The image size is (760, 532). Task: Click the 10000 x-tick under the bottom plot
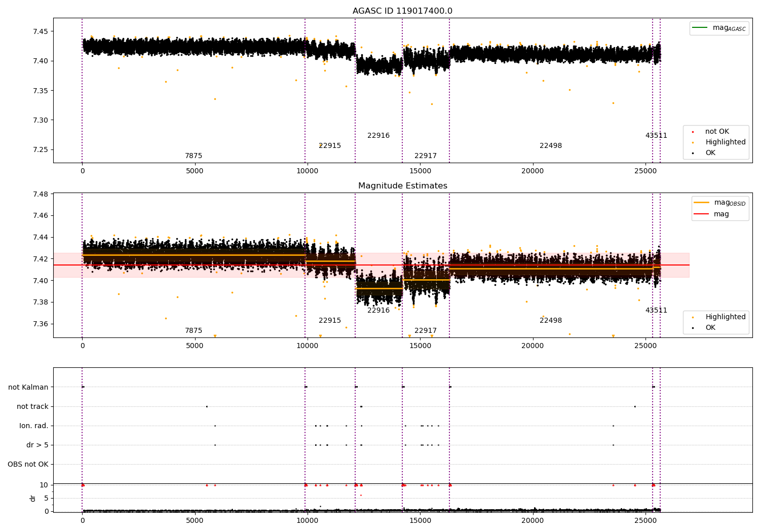click(308, 520)
